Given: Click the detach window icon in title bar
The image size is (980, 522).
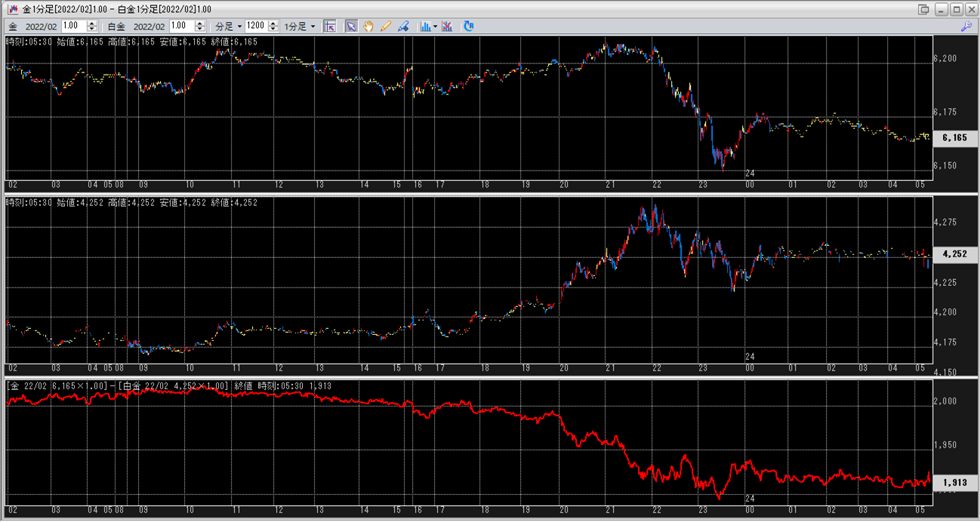Looking at the screenshot, I should click(923, 9).
